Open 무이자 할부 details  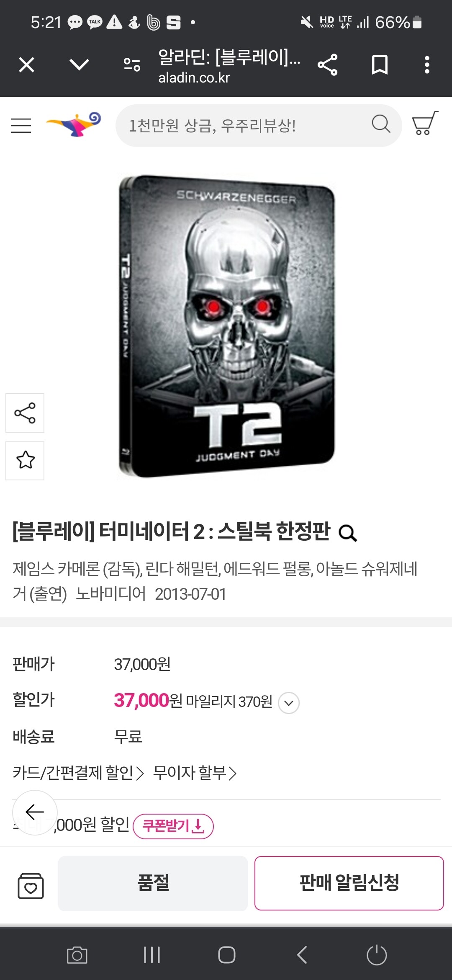[195, 773]
